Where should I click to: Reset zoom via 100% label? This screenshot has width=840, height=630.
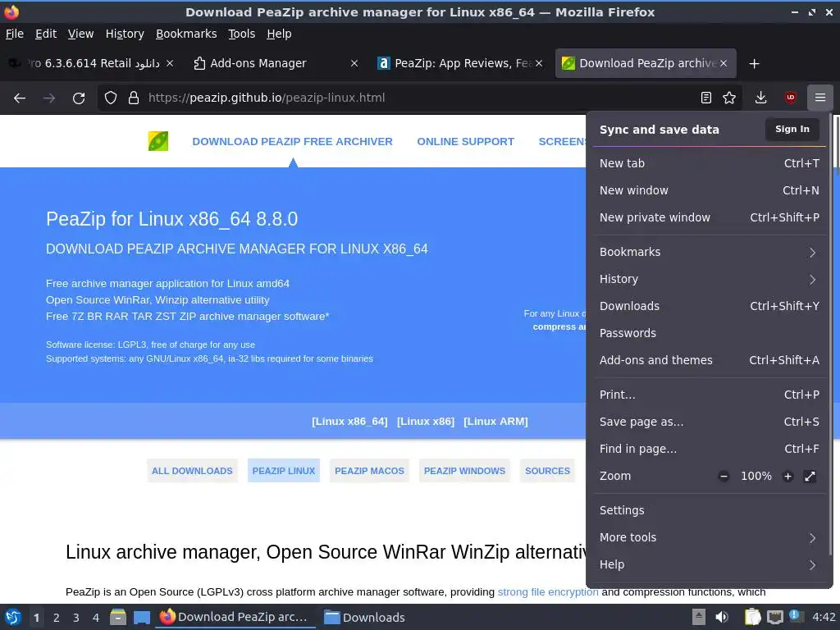click(x=756, y=477)
